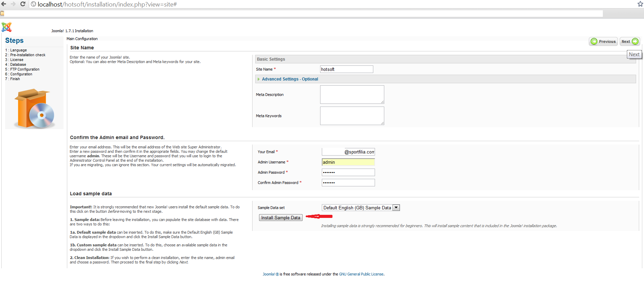This screenshot has width=644, height=283.
Task: Click the Joomla! 1.7.1 Installation text
Action: [x=72, y=31]
